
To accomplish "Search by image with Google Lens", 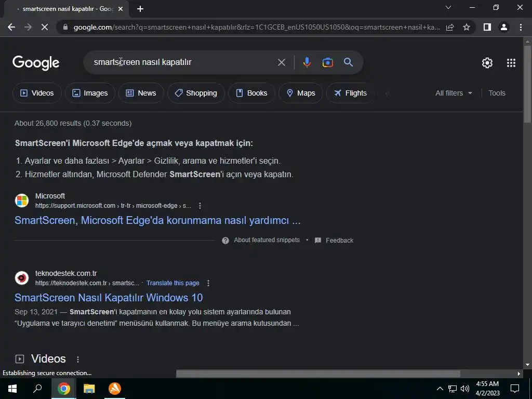I will click(x=327, y=62).
